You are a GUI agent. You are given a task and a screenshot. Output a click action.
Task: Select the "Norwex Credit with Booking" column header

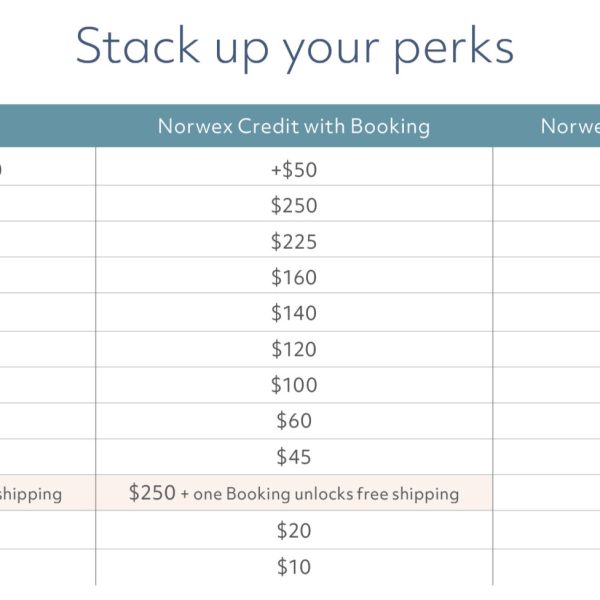point(293,126)
